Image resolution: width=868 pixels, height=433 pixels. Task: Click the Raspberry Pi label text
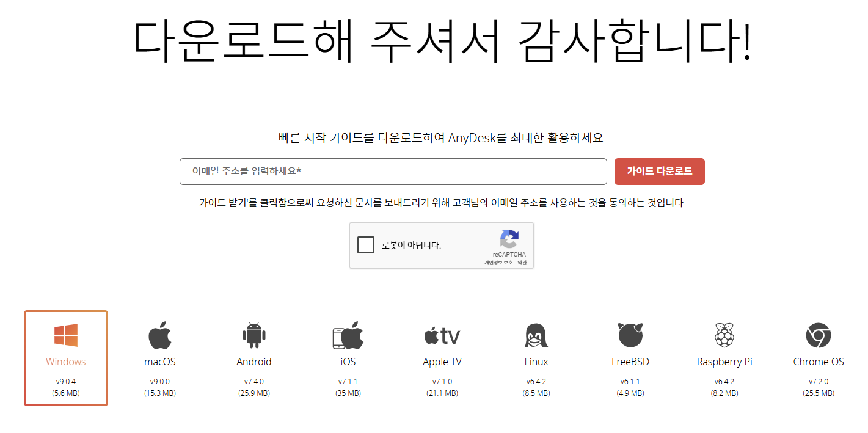click(x=724, y=362)
